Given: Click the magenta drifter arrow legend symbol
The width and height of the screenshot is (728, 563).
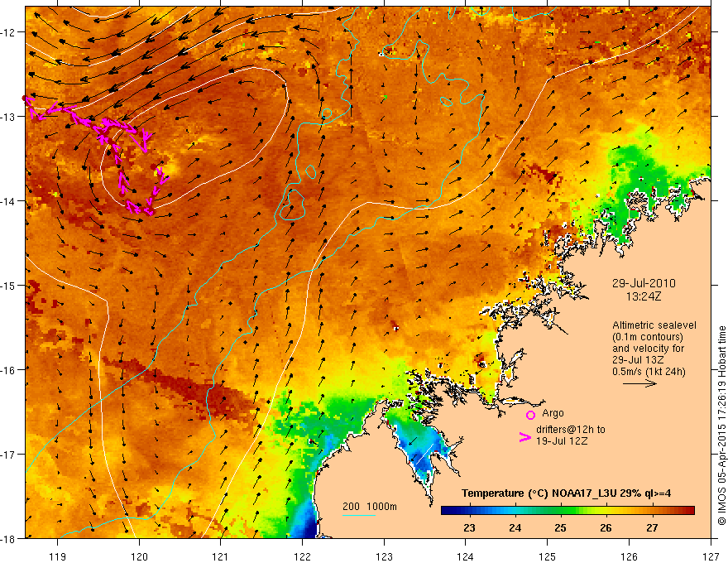Looking at the screenshot, I should 525,438.
